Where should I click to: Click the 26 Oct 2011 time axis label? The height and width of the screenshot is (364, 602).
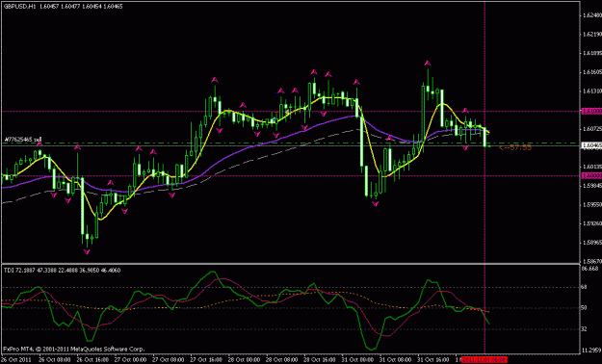pyautogui.click(x=15, y=360)
